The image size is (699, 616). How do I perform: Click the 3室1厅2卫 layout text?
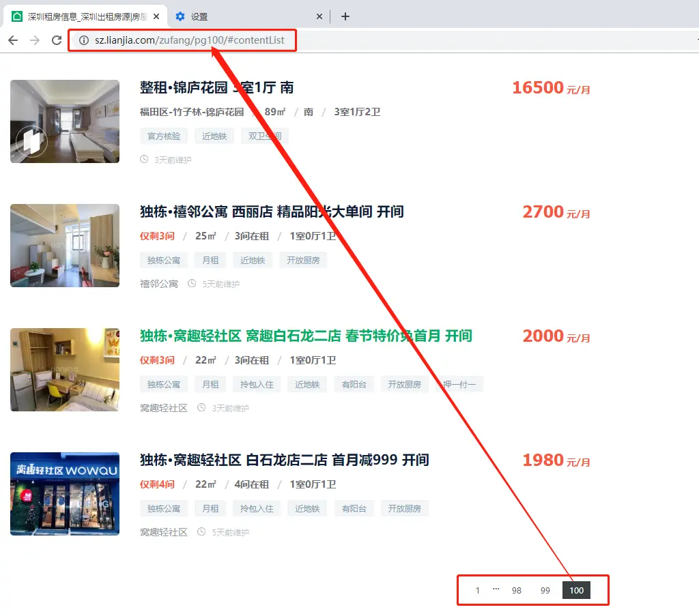(x=357, y=112)
